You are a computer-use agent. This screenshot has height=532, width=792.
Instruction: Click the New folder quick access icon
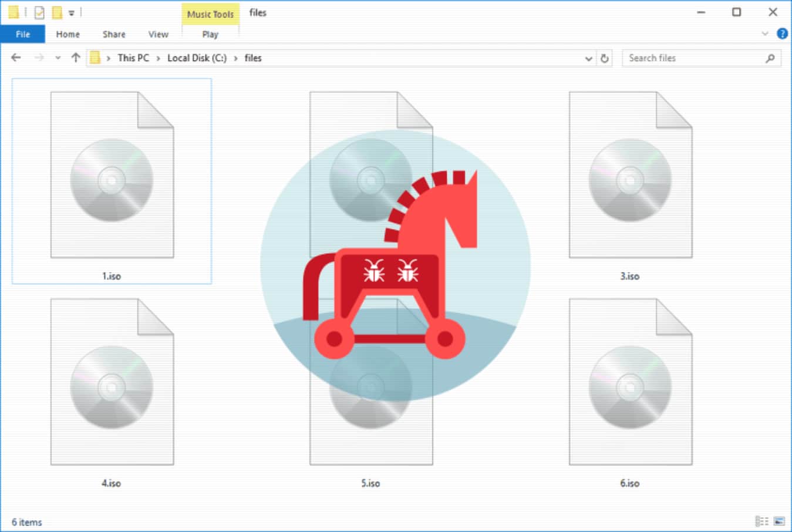pyautogui.click(x=57, y=12)
